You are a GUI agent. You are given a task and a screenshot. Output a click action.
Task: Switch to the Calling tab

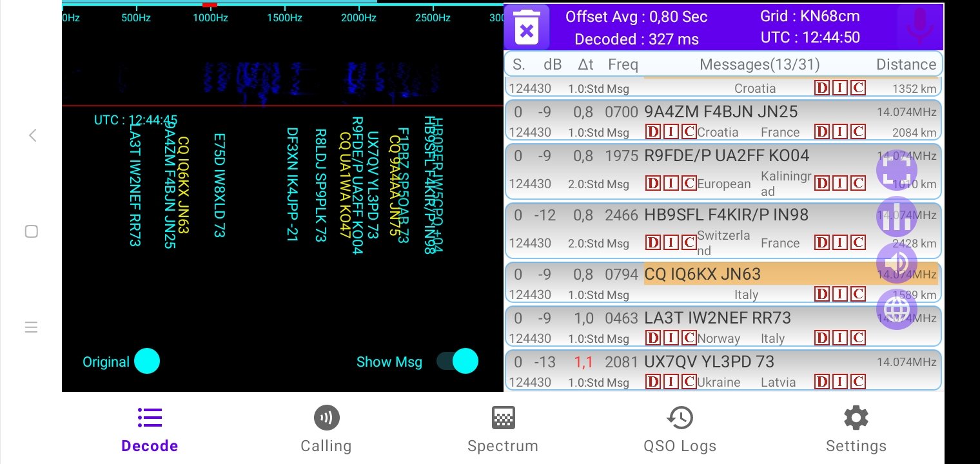coord(326,429)
